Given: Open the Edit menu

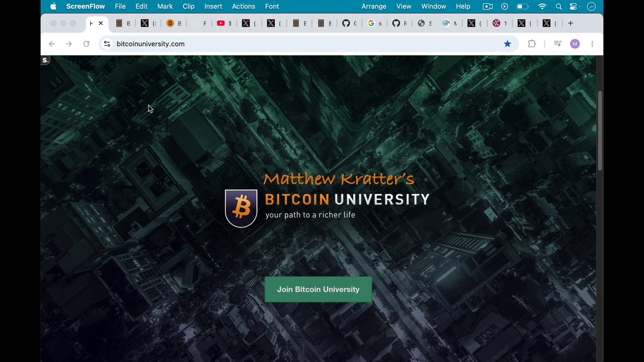Looking at the screenshot, I should pos(142,6).
